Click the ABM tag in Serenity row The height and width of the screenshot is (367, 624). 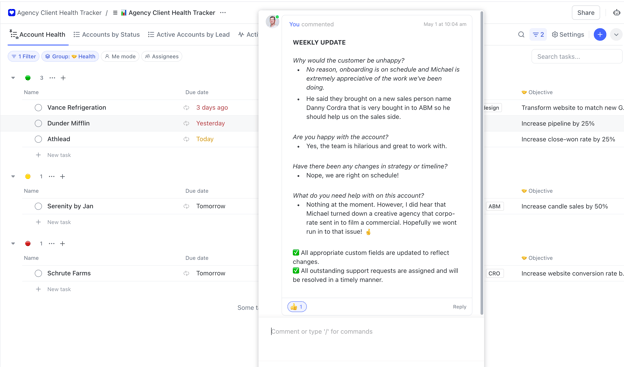pyautogui.click(x=494, y=206)
